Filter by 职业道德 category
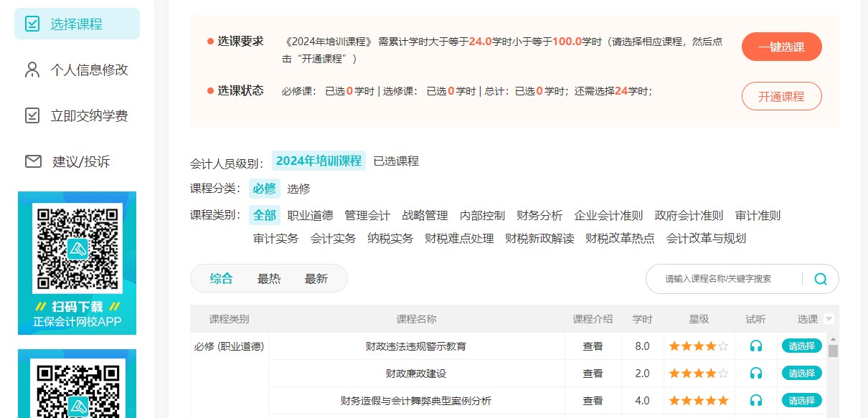This screenshot has height=418, width=868. [310, 215]
